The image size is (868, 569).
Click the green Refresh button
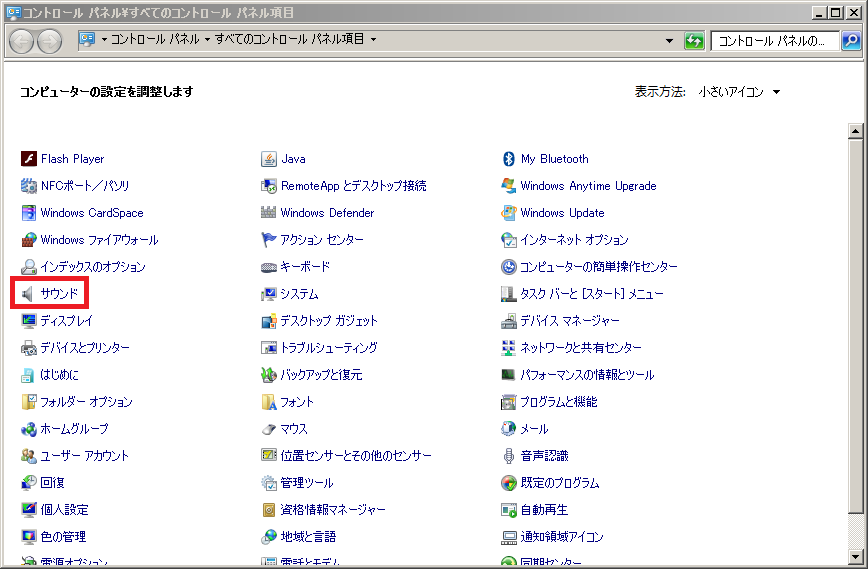coord(694,40)
